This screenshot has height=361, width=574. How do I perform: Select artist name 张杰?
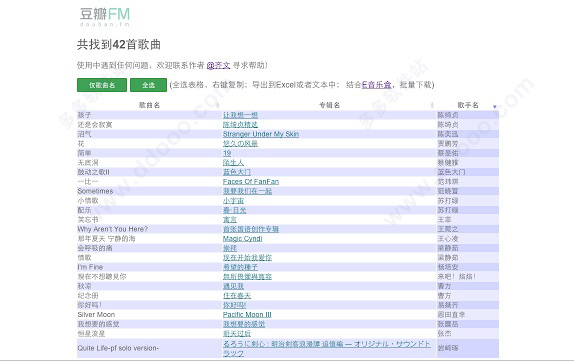pos(444,334)
